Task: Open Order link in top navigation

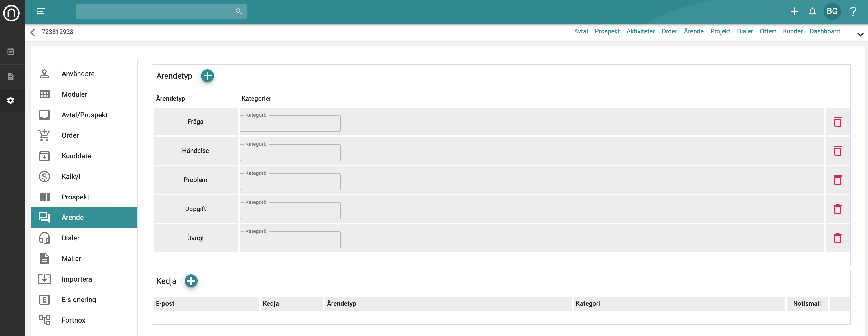Action: click(669, 31)
